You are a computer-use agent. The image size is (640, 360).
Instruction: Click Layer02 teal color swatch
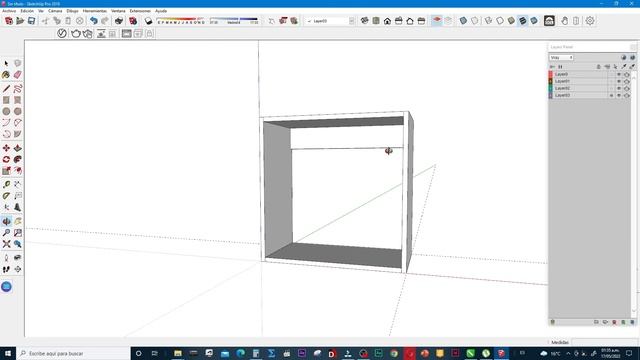tap(550, 88)
